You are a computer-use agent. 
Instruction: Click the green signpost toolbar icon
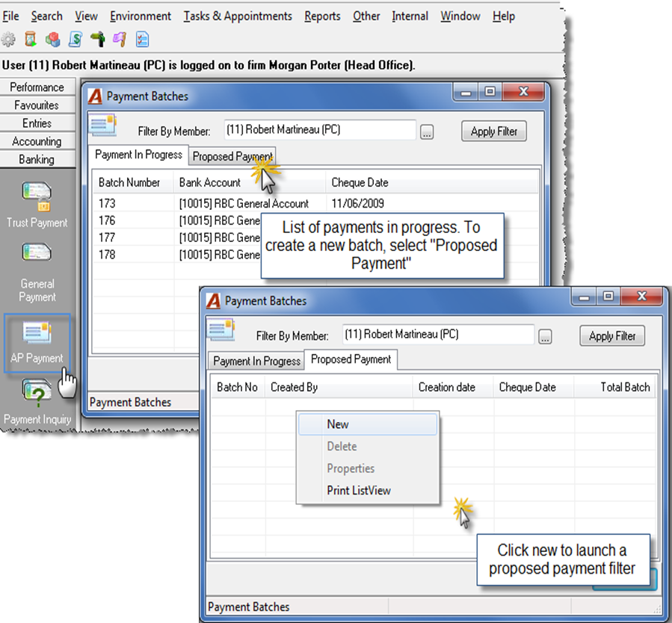(98, 40)
